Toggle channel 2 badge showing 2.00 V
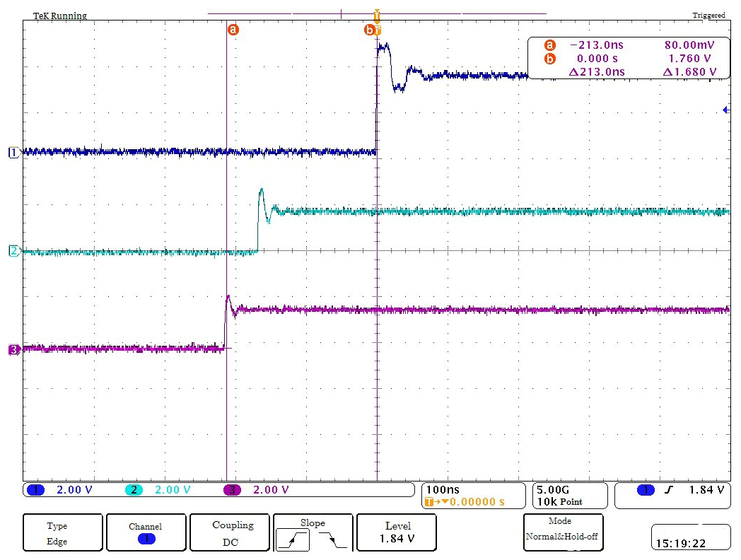The height and width of the screenshot is (560, 741). coord(134,490)
